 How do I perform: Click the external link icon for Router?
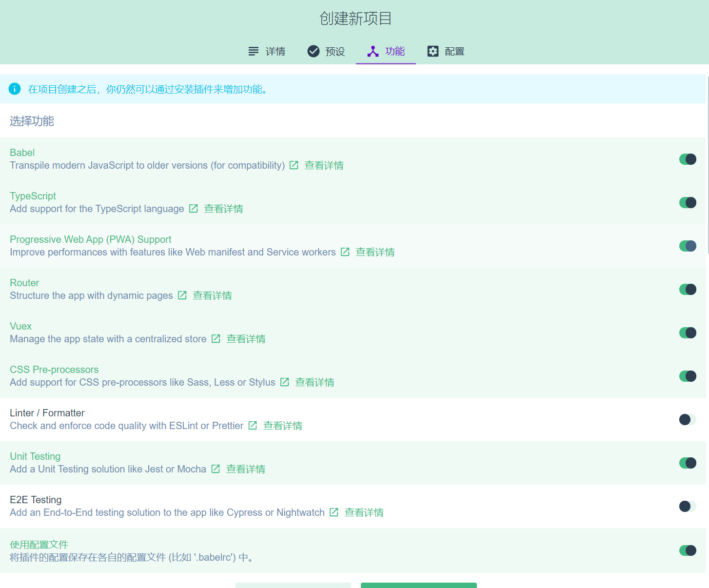(x=182, y=295)
